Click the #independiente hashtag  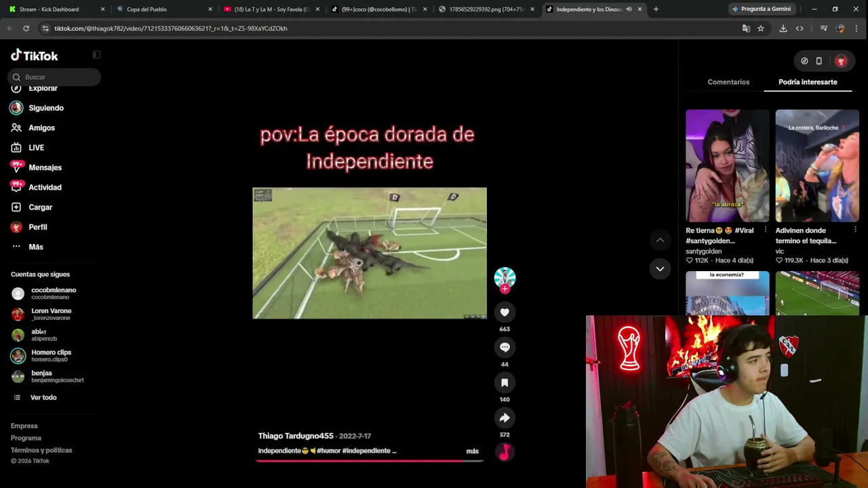coord(366,451)
